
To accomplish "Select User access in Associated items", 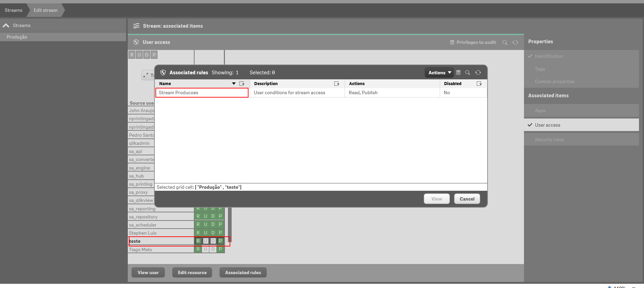I will pyautogui.click(x=581, y=125).
